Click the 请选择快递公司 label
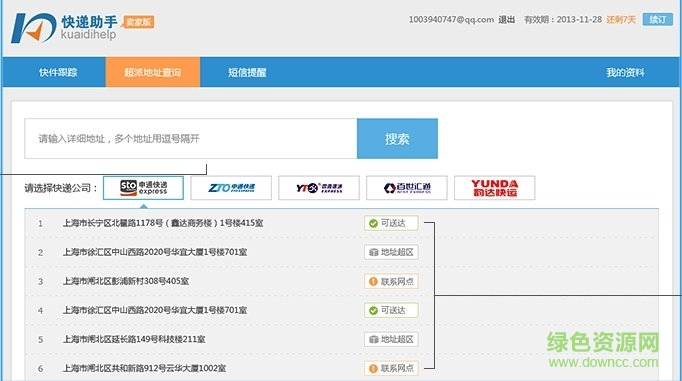Image resolution: width=682 pixels, height=381 pixels. tap(61, 188)
